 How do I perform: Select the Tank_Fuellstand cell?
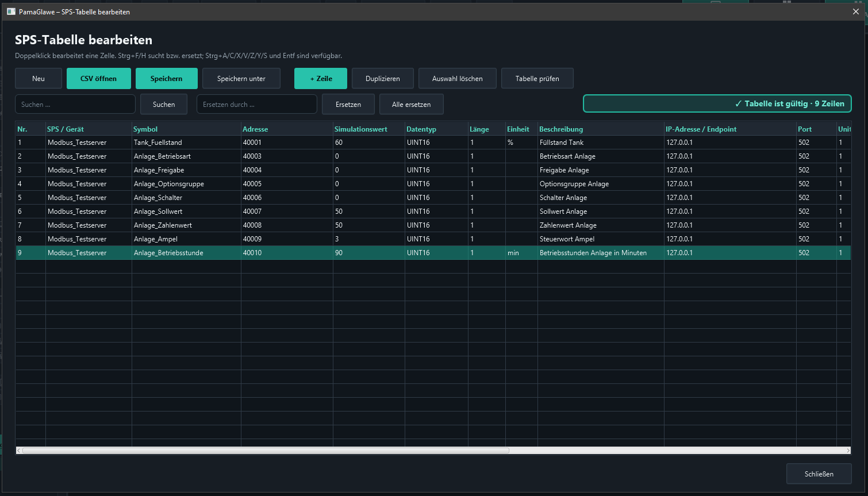pyautogui.click(x=186, y=143)
